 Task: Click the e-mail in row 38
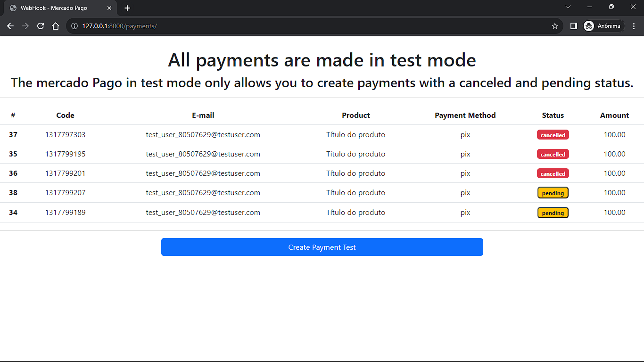(x=203, y=193)
